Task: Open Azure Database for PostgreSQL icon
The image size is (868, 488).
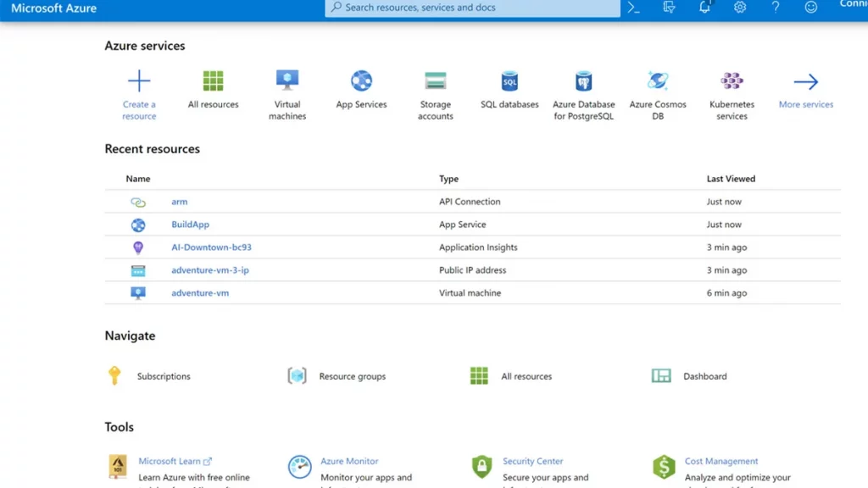Action: (x=583, y=81)
